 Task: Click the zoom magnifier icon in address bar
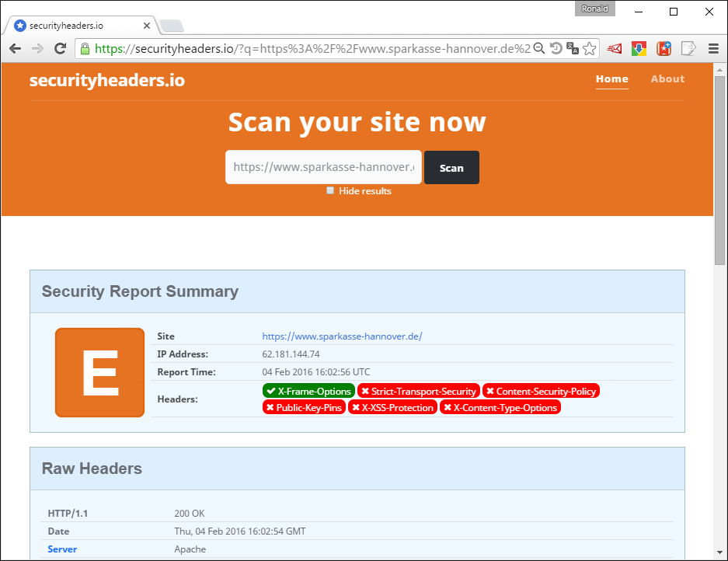point(539,48)
